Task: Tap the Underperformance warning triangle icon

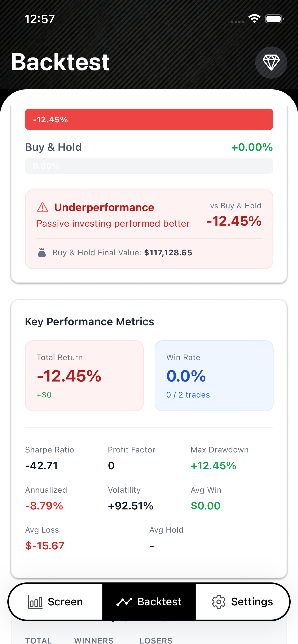Action: pos(43,208)
